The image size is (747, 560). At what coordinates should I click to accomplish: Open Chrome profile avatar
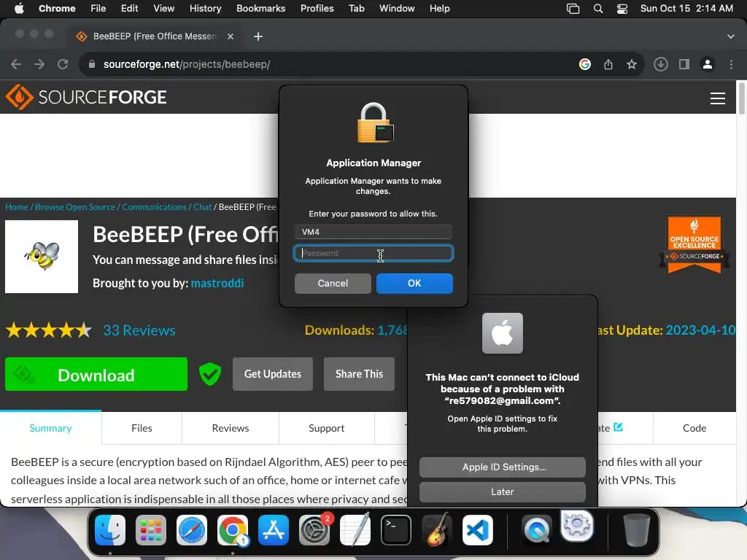point(708,64)
